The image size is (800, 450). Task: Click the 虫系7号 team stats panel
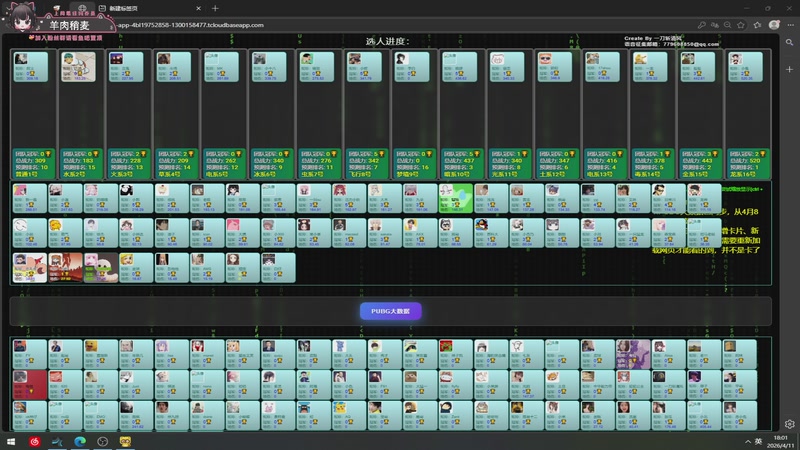click(319, 164)
